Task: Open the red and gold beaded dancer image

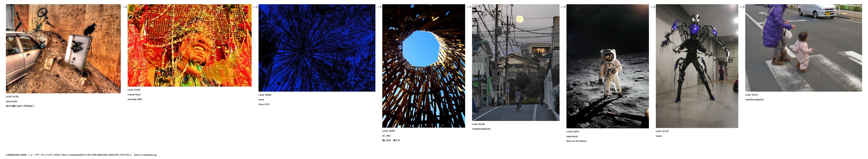Action: (x=189, y=45)
